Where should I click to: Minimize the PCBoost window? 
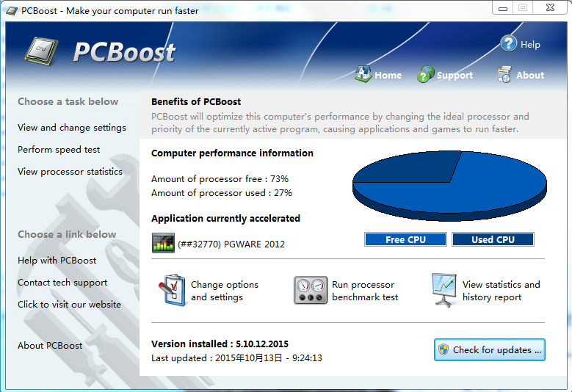503,7
